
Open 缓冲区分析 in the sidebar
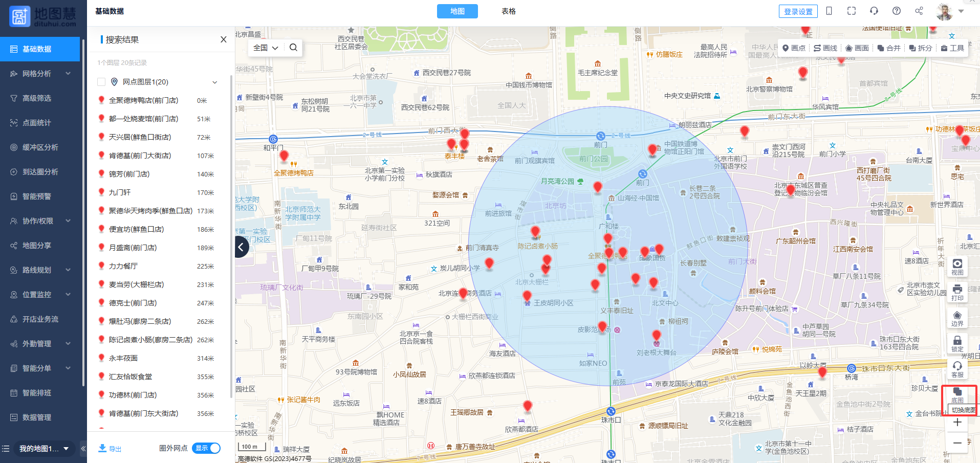(40, 147)
